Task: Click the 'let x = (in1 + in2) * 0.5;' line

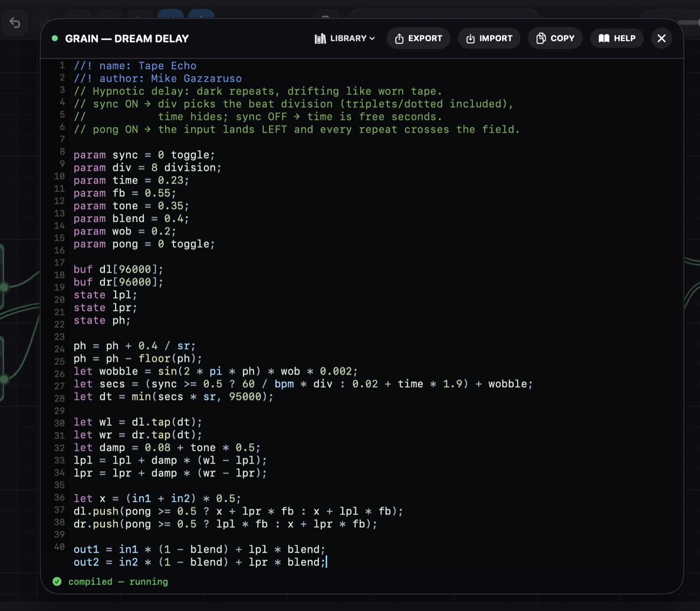Action: pos(157,499)
